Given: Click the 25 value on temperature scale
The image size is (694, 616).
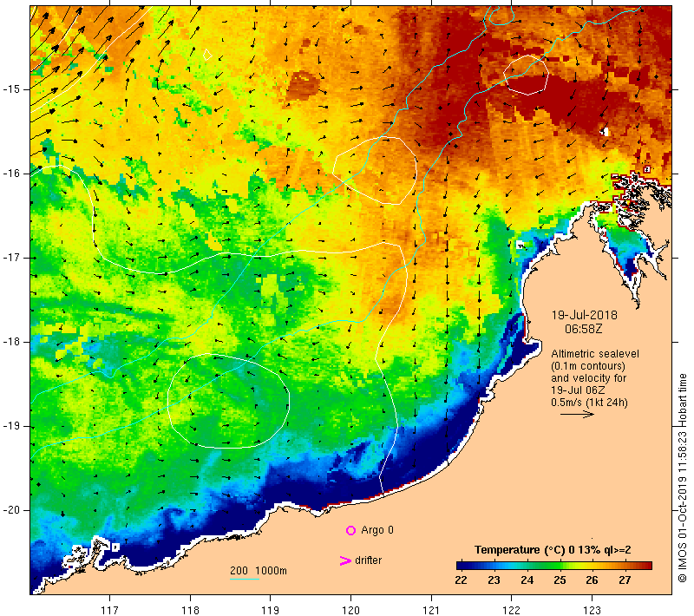Looking at the screenshot, I should point(560,580).
